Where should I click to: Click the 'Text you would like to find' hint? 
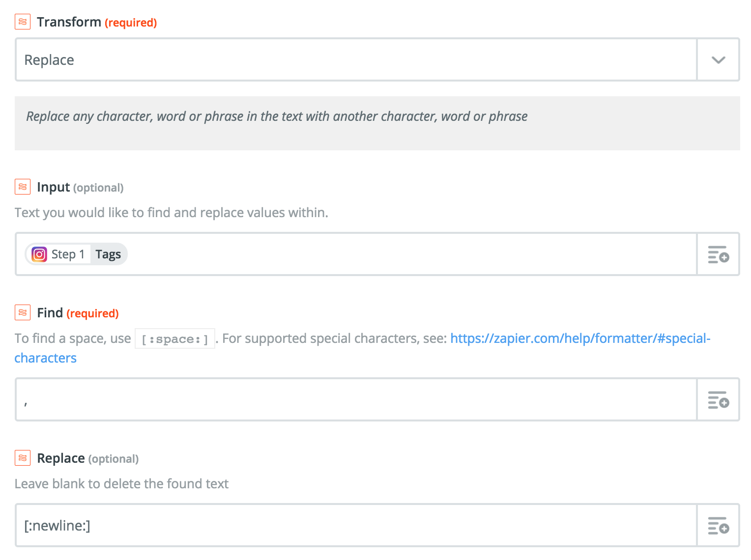pyautogui.click(x=172, y=213)
